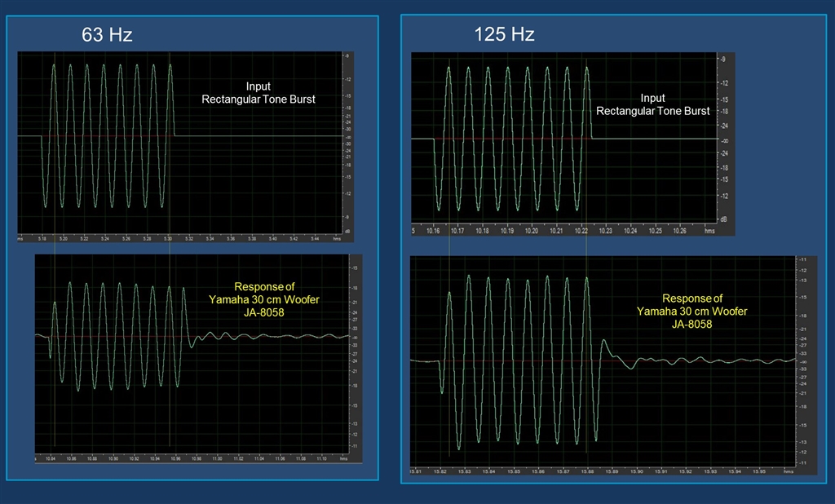The width and height of the screenshot is (835, 504).
Task: Click the 15.85 time tick on the ruler
Action: (x=514, y=471)
